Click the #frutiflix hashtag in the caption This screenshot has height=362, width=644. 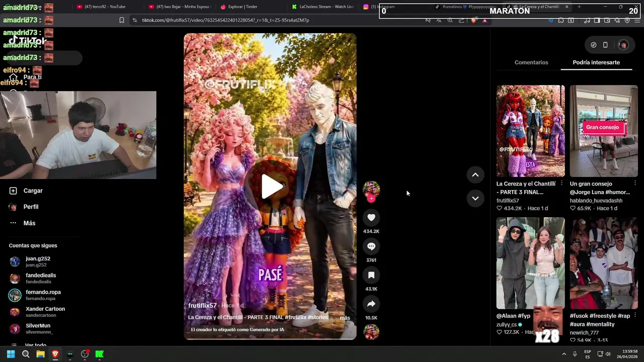point(295,317)
